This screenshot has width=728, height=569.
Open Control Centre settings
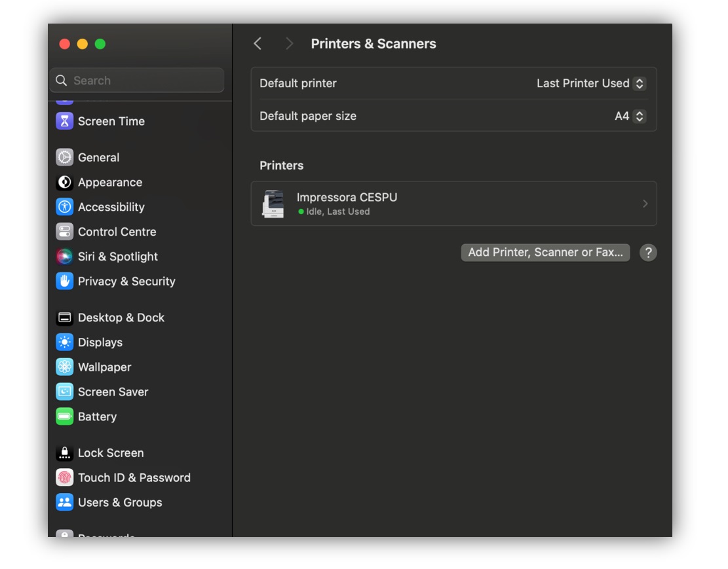point(117,232)
